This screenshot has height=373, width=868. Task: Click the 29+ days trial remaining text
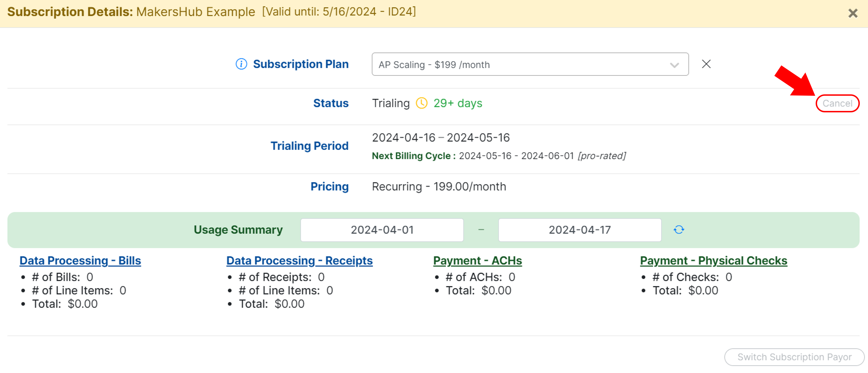tap(458, 103)
